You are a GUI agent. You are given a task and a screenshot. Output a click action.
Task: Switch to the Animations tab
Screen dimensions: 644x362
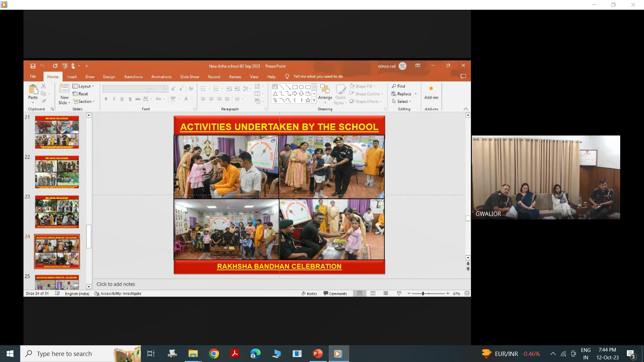click(x=161, y=77)
